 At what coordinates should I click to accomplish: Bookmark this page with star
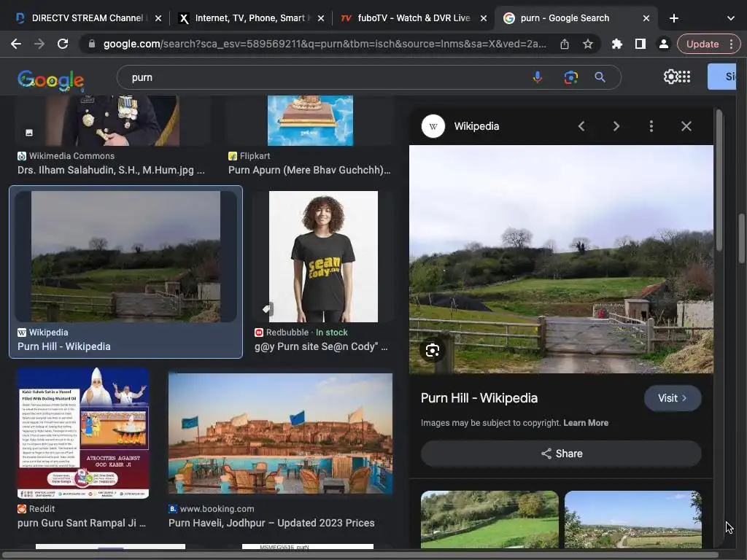[x=588, y=44]
